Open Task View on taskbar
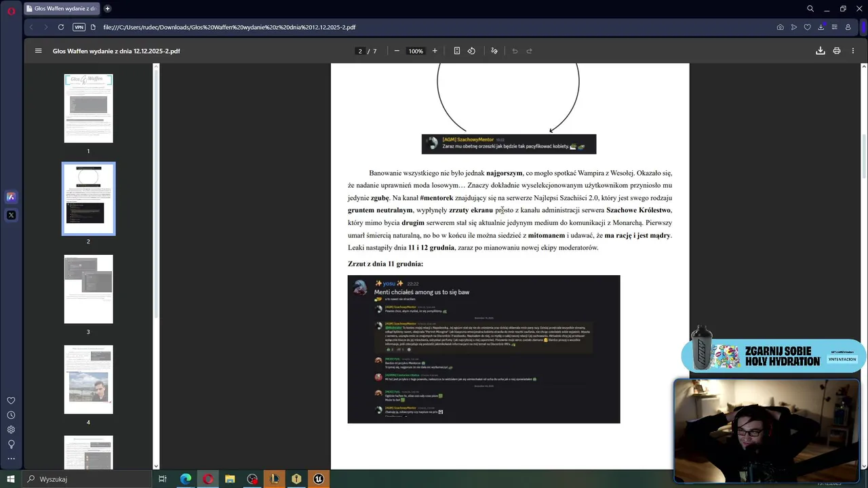The width and height of the screenshot is (868, 488). [x=163, y=479]
